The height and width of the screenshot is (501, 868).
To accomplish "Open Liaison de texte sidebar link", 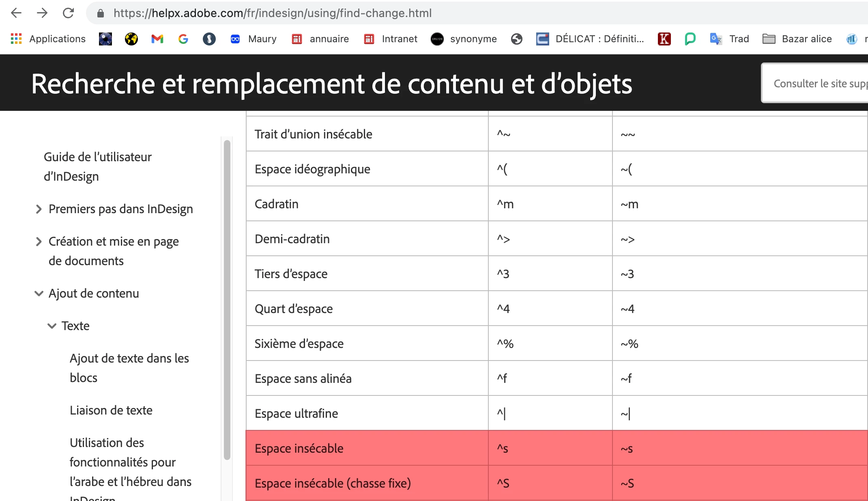I will [x=111, y=410].
